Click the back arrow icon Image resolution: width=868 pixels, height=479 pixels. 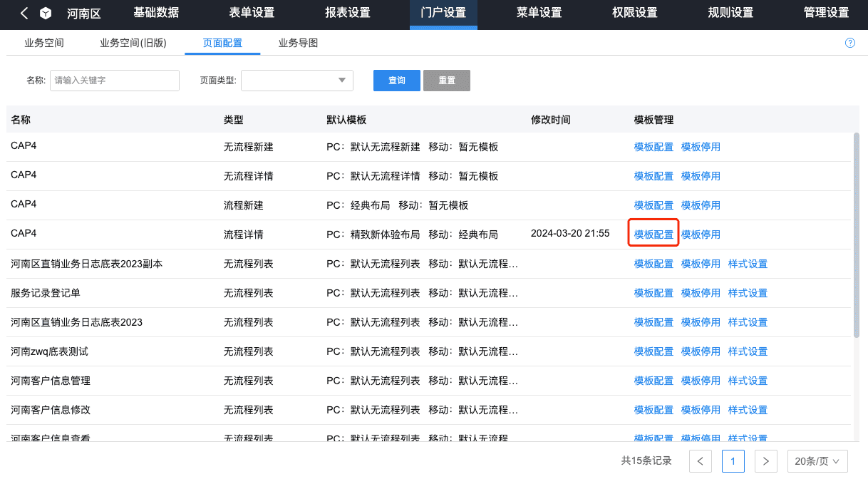tap(24, 13)
